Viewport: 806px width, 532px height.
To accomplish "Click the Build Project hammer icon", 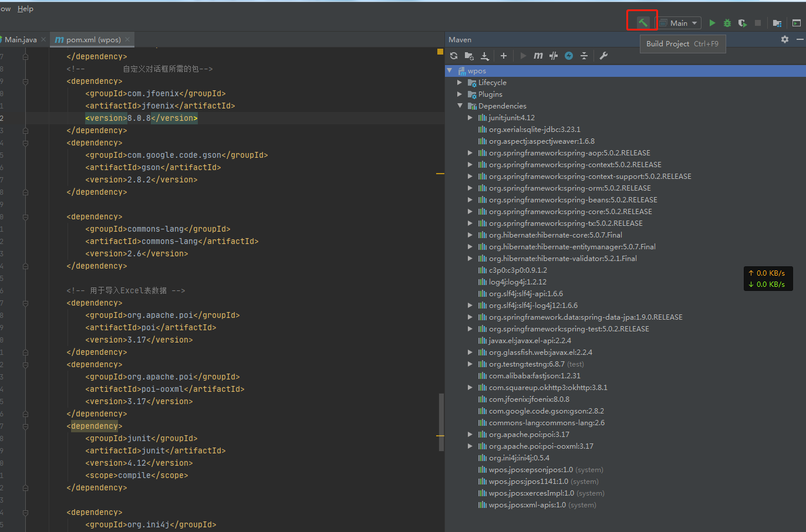I will pos(643,23).
